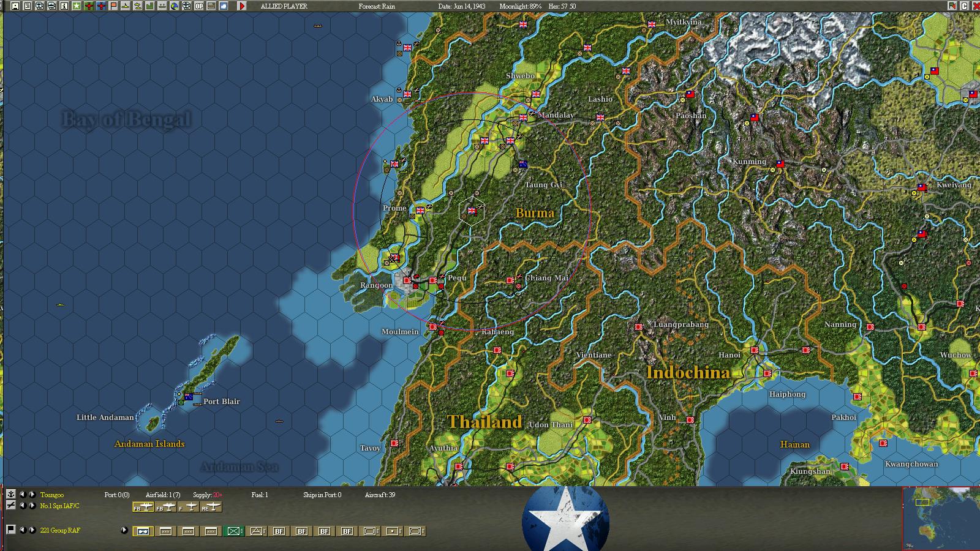Screen dimensions: 980x551
Task: Open the weather cloud toolbar icon
Action: point(224,6)
